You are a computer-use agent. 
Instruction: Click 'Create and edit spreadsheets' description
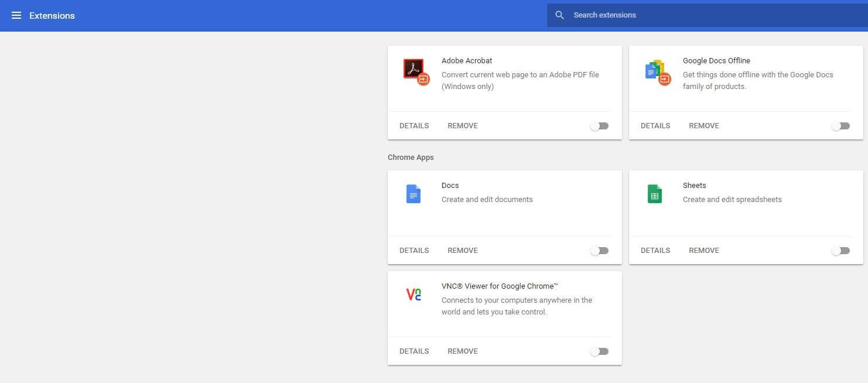pos(732,200)
